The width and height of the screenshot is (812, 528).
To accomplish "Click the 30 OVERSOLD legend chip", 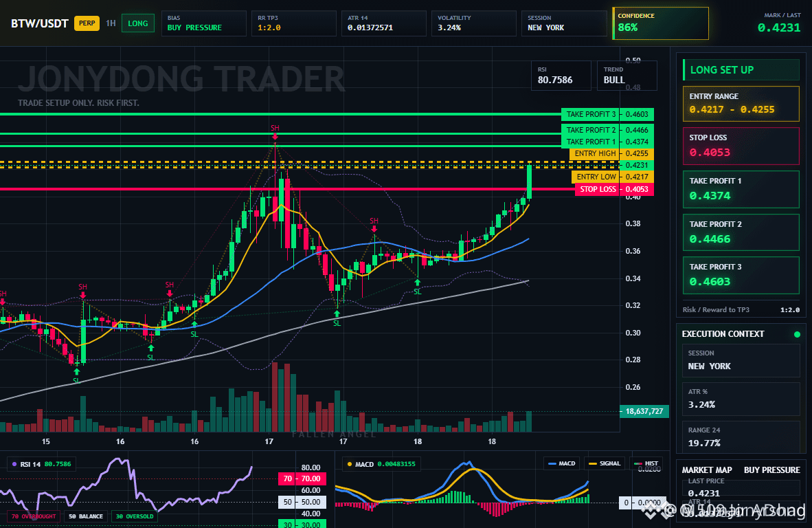I will point(135,516).
